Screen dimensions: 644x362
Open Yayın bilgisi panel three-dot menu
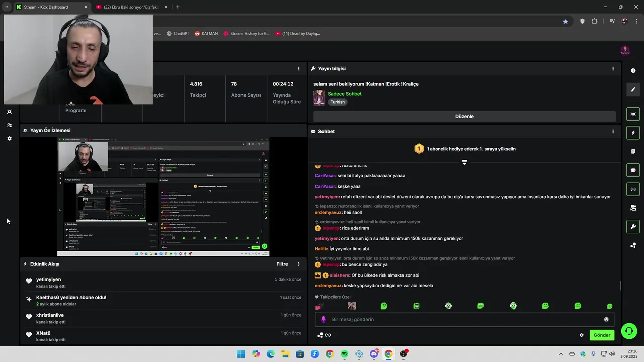pos(613,69)
